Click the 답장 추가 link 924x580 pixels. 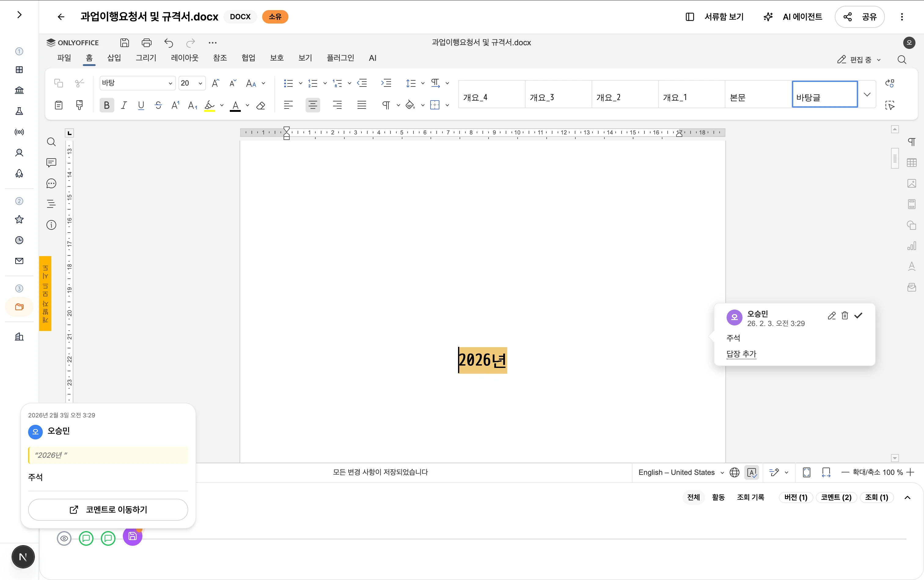click(741, 354)
